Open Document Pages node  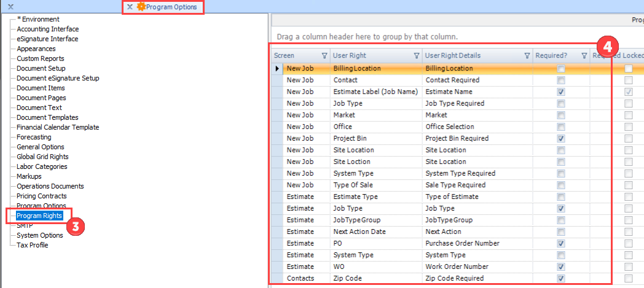(x=41, y=98)
